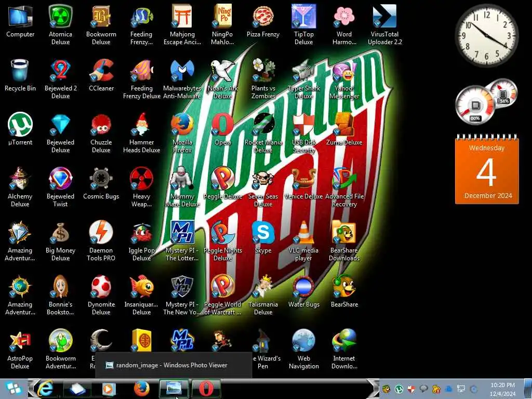Click the orange calendar gadget

487,169
